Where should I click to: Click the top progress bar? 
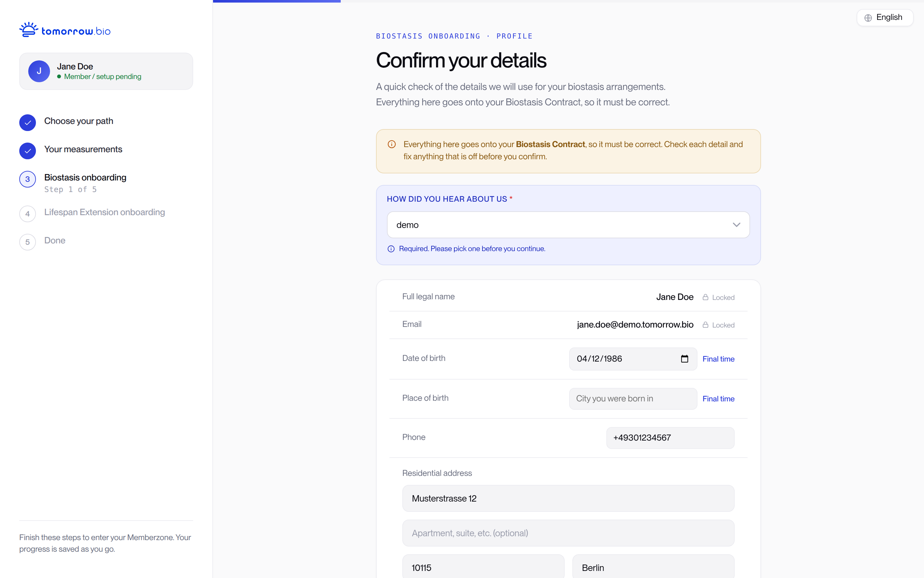[x=568, y=1]
